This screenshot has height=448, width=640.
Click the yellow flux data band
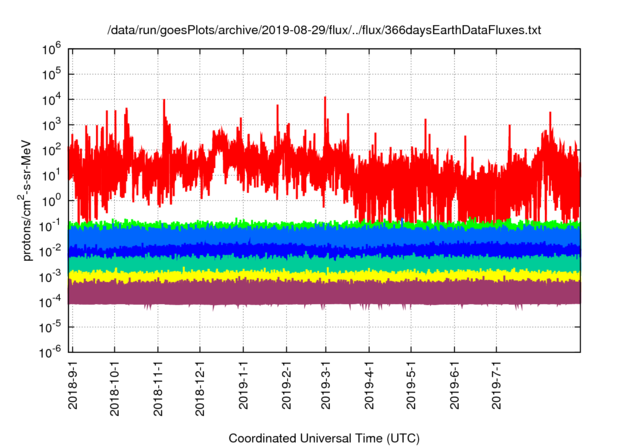[x=324, y=276]
